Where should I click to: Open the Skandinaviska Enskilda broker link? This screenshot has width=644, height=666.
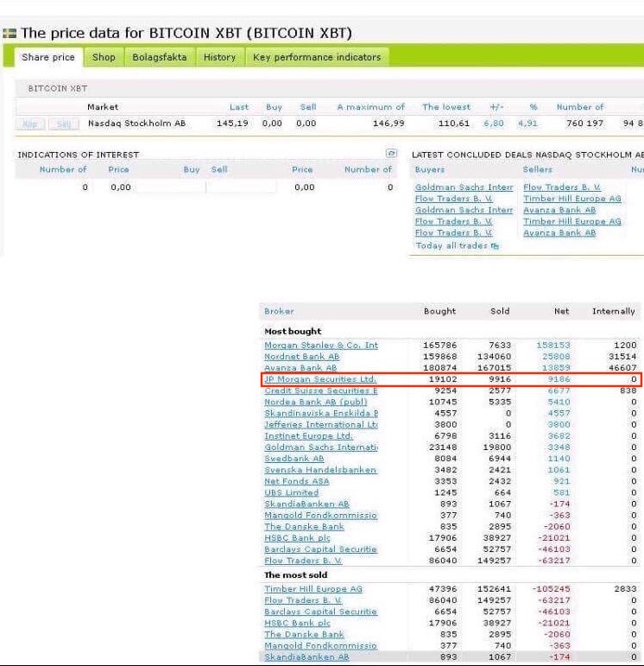[x=321, y=413]
